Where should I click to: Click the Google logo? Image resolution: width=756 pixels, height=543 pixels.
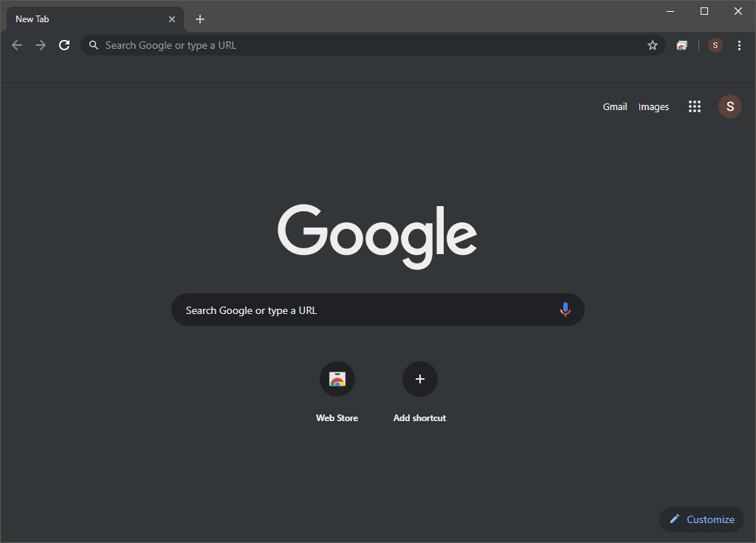pos(377,236)
